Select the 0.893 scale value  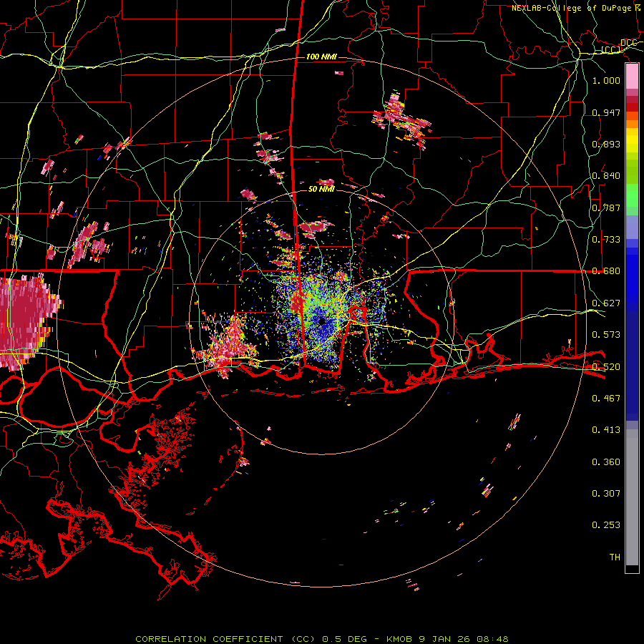point(606,144)
